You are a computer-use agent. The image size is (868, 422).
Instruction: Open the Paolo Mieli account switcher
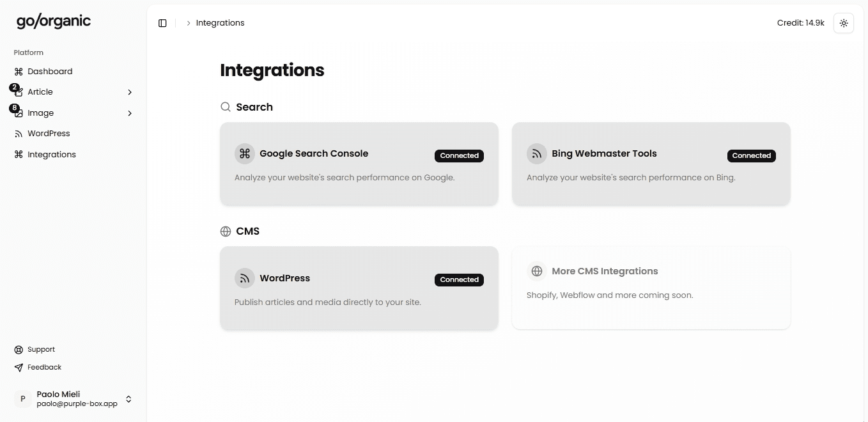pyautogui.click(x=128, y=399)
